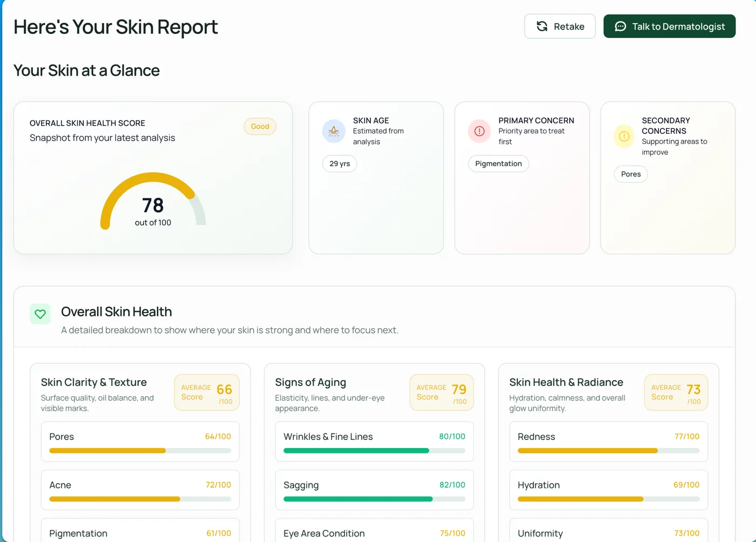
Task: Click the Acne progress bar
Action: (x=140, y=499)
